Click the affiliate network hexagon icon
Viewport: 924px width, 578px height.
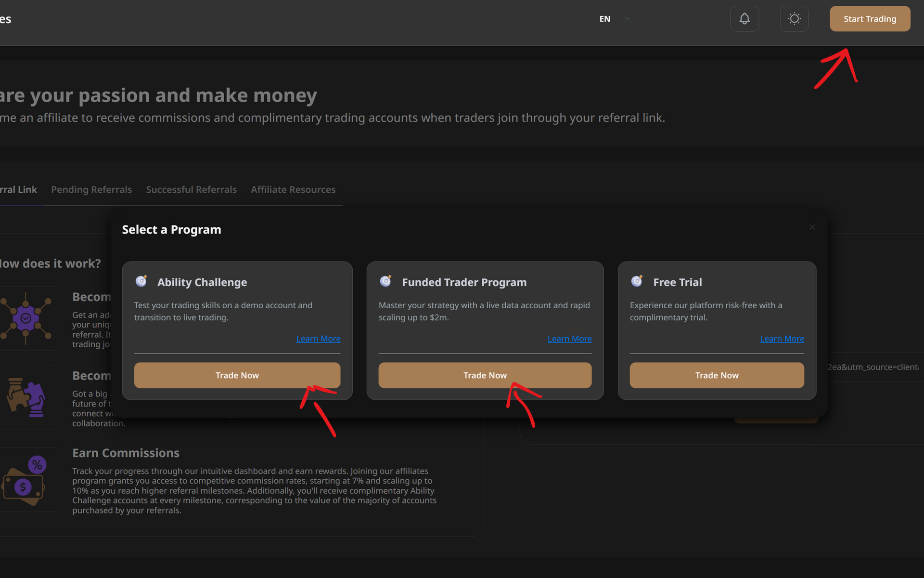point(26,318)
